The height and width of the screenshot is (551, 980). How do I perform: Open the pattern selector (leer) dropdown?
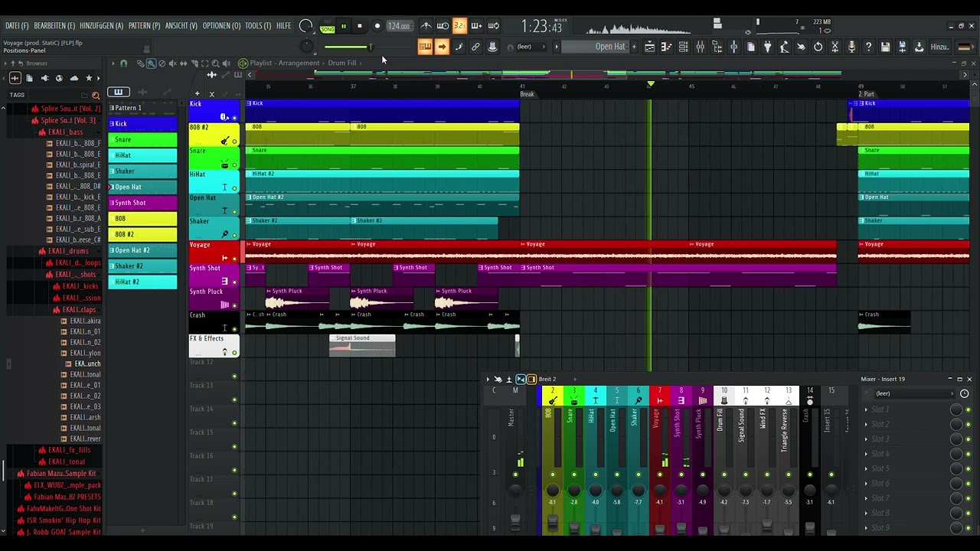(x=533, y=47)
